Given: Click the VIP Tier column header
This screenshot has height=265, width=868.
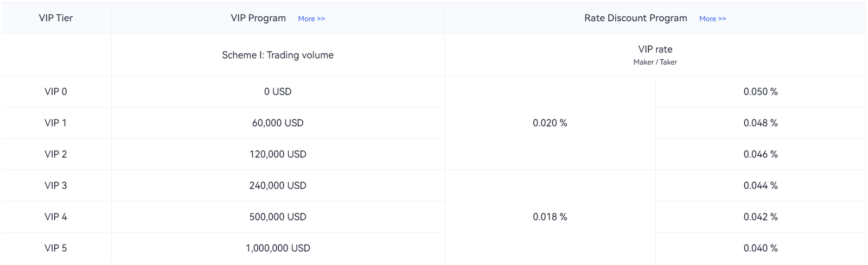Looking at the screenshot, I should [x=56, y=18].
